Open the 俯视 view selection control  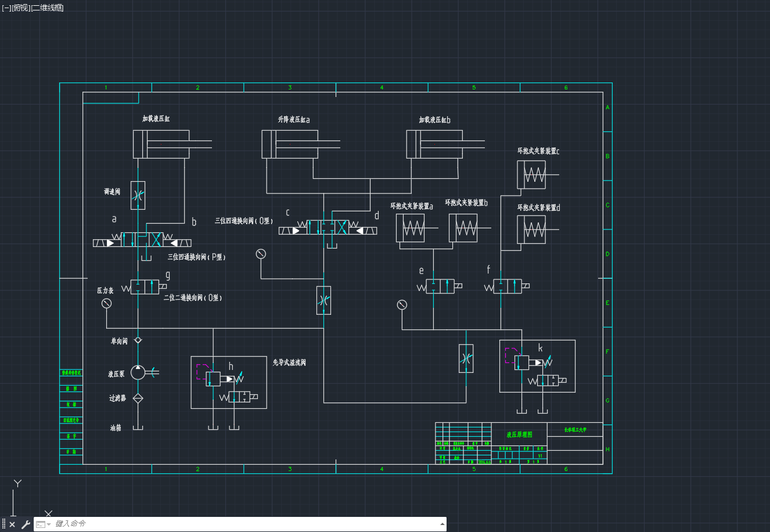[x=21, y=8]
